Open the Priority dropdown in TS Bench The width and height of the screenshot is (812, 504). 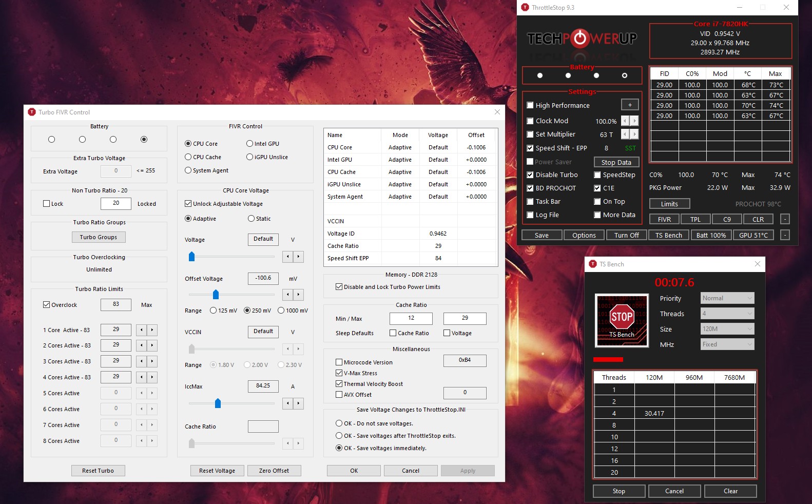tap(727, 298)
